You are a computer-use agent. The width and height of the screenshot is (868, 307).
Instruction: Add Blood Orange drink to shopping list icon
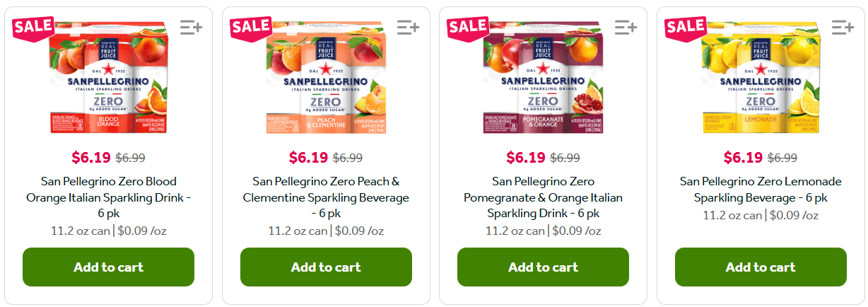[x=191, y=28]
